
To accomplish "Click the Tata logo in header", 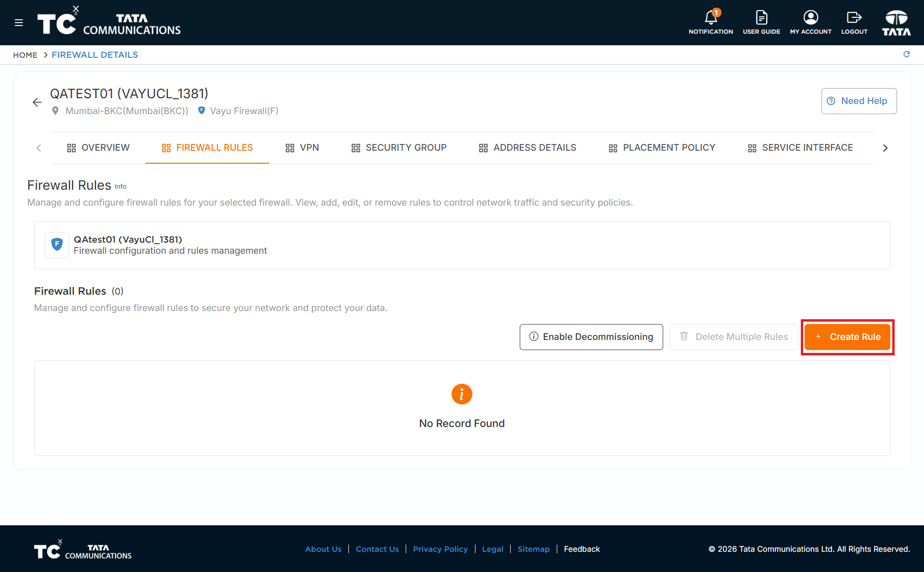I will click(x=896, y=23).
